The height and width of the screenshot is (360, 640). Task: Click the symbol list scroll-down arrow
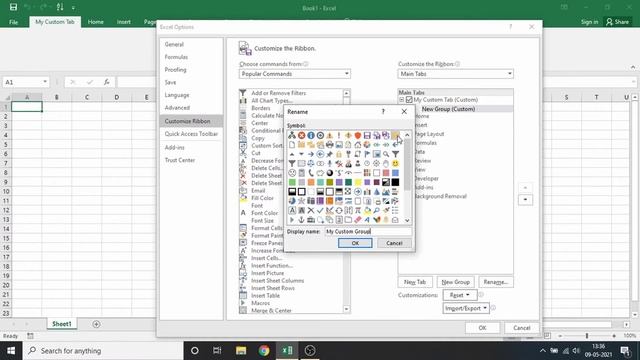(407, 220)
